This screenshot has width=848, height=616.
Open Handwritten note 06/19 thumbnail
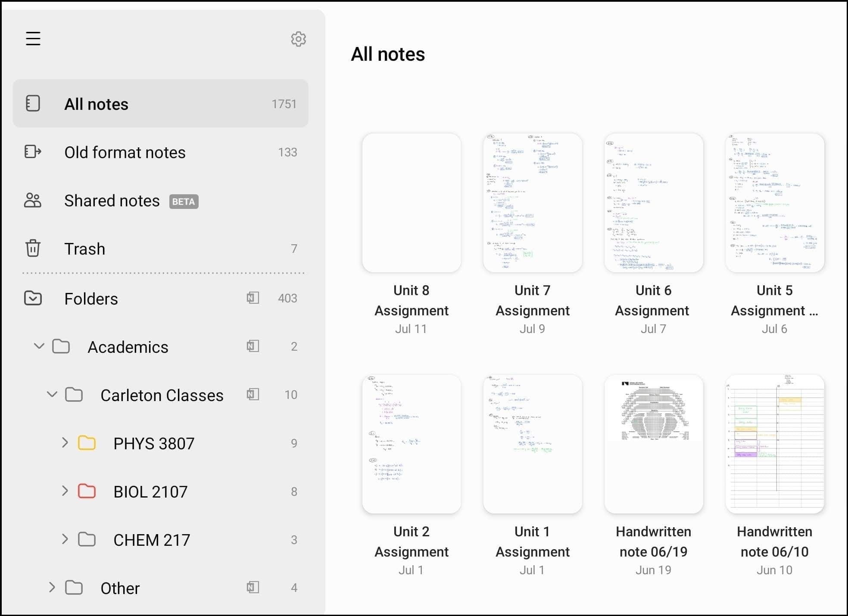pos(653,444)
